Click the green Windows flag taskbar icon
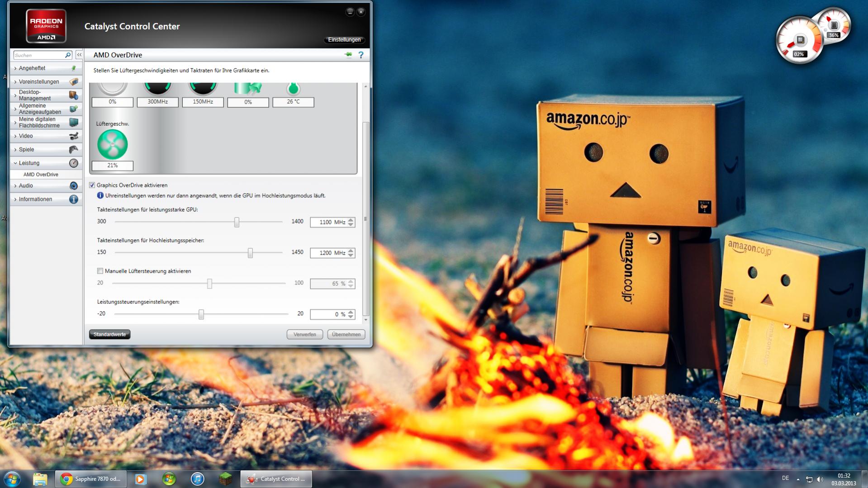The width and height of the screenshot is (868, 488). (169, 479)
